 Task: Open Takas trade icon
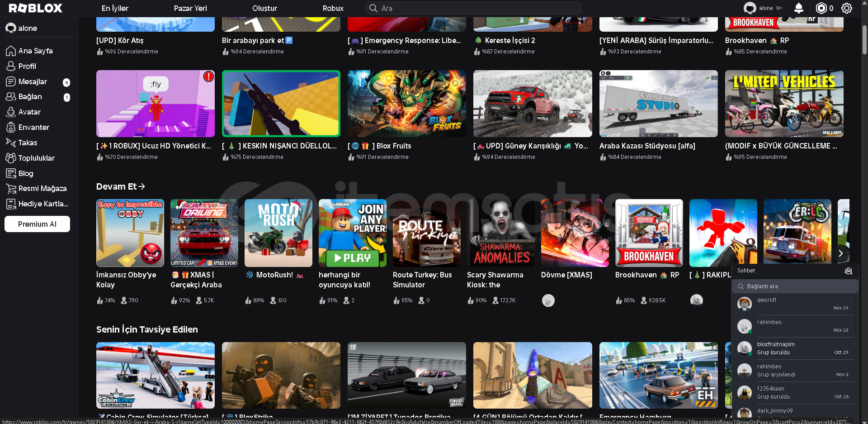(x=11, y=143)
